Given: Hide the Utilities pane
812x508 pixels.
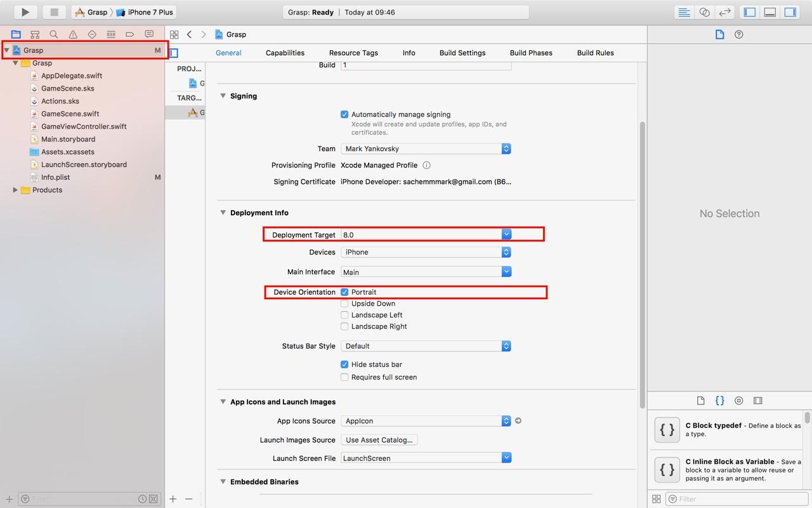Looking at the screenshot, I should 790,12.
